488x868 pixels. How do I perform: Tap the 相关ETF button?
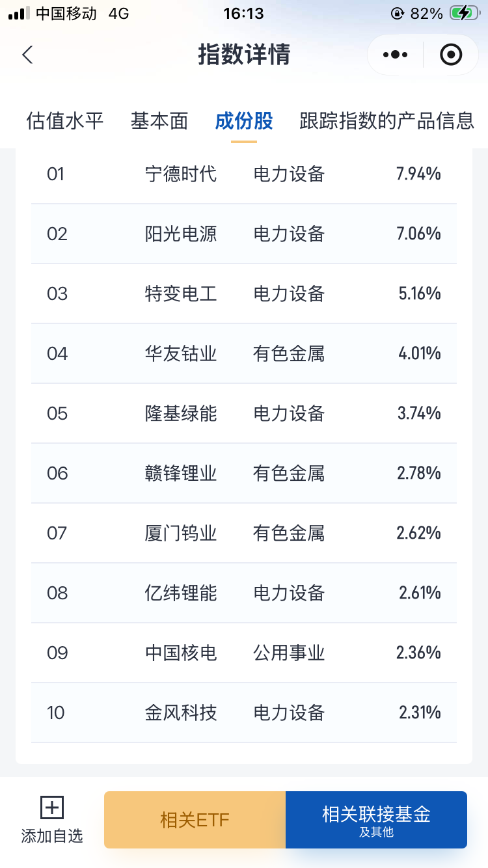[x=195, y=820]
